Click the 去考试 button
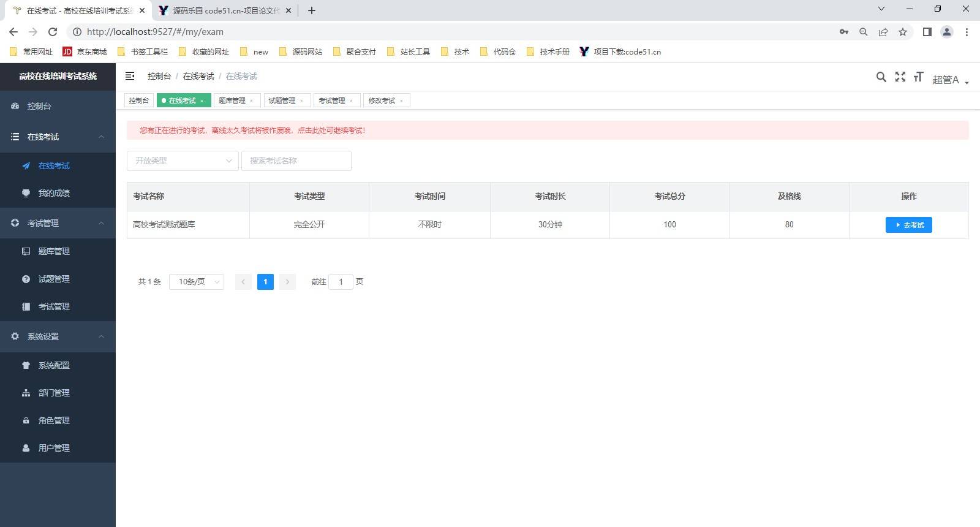Screen dimensions: 980x527 pyautogui.click(x=909, y=225)
